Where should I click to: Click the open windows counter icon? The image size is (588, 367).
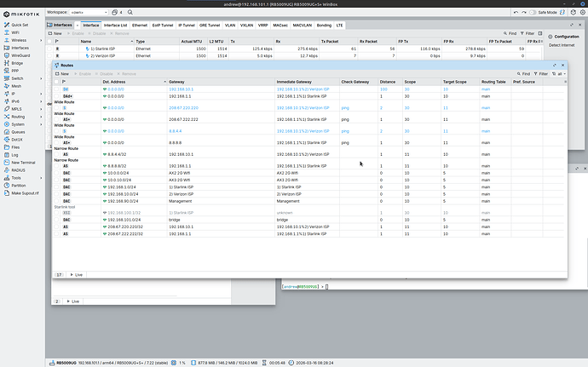pyautogui.click(x=115, y=13)
